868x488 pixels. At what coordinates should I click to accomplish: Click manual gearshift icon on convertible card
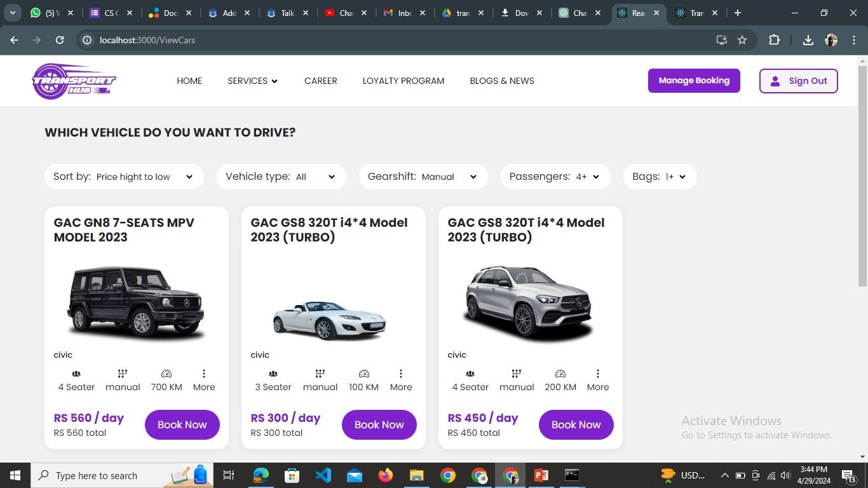(320, 374)
